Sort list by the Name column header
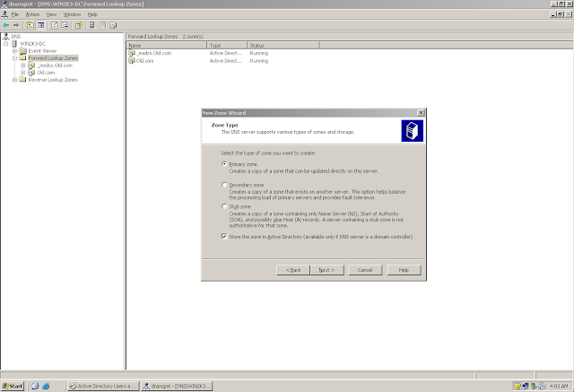Image resolution: width=574 pixels, height=392 pixels. point(167,46)
